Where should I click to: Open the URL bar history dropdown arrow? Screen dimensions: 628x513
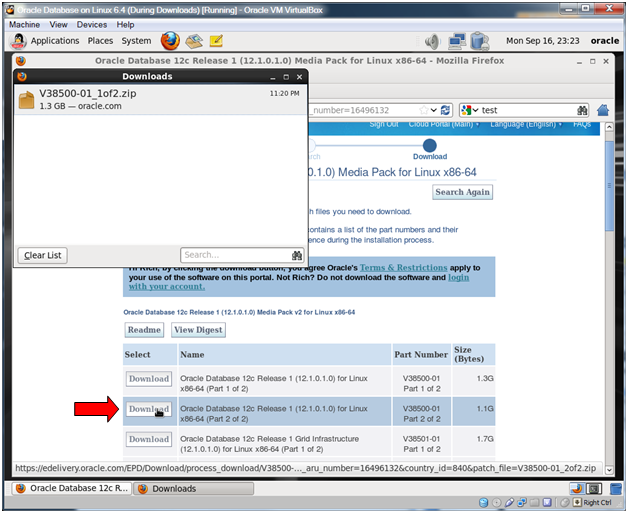(433, 110)
